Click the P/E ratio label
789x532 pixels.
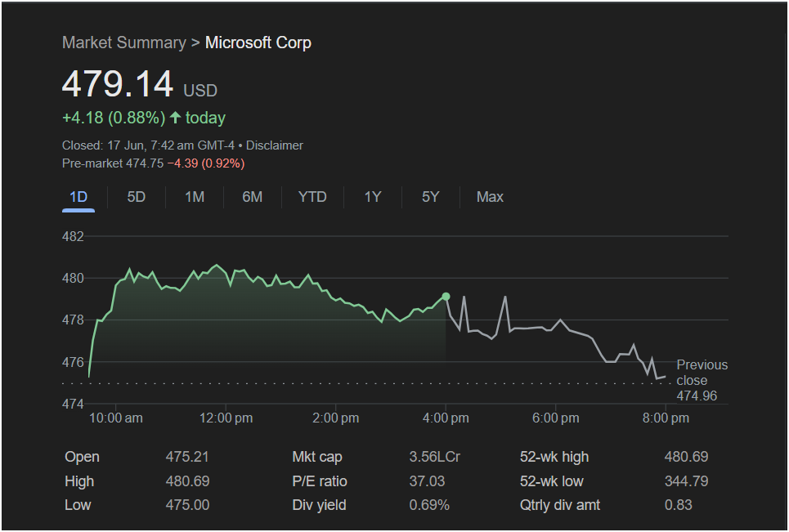(x=320, y=481)
